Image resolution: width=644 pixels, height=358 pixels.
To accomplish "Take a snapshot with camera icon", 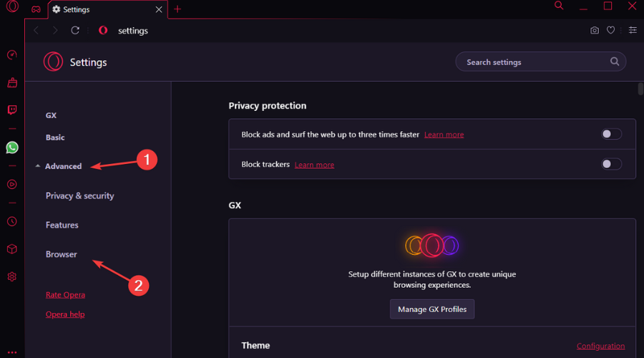I will pyautogui.click(x=595, y=30).
